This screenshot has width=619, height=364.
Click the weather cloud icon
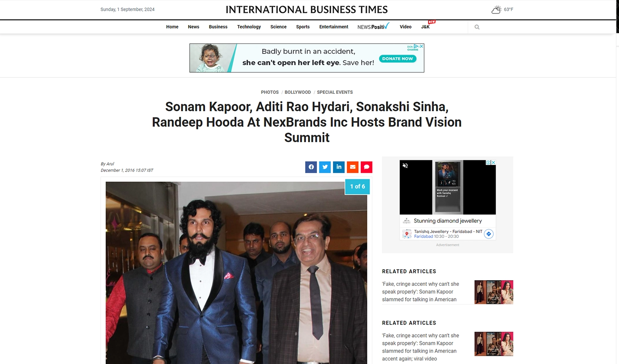[496, 10]
